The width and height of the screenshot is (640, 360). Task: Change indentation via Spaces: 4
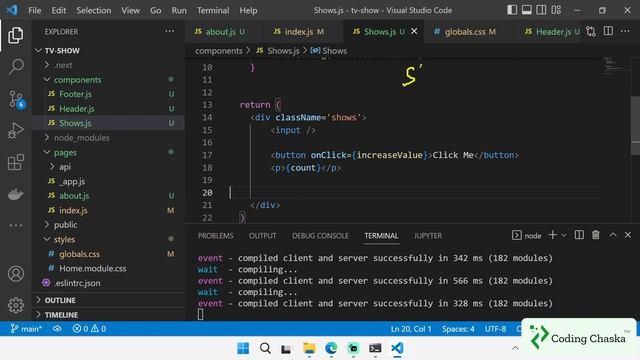pyautogui.click(x=458, y=329)
